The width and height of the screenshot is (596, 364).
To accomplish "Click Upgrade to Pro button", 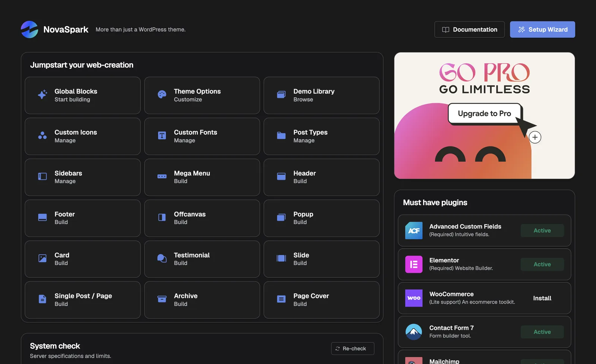I will [x=484, y=114].
